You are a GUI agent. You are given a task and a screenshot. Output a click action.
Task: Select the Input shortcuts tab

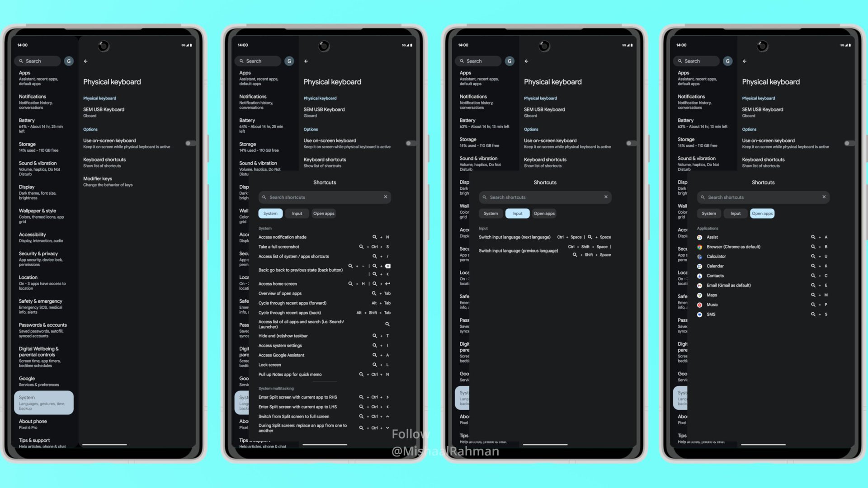[x=517, y=213]
